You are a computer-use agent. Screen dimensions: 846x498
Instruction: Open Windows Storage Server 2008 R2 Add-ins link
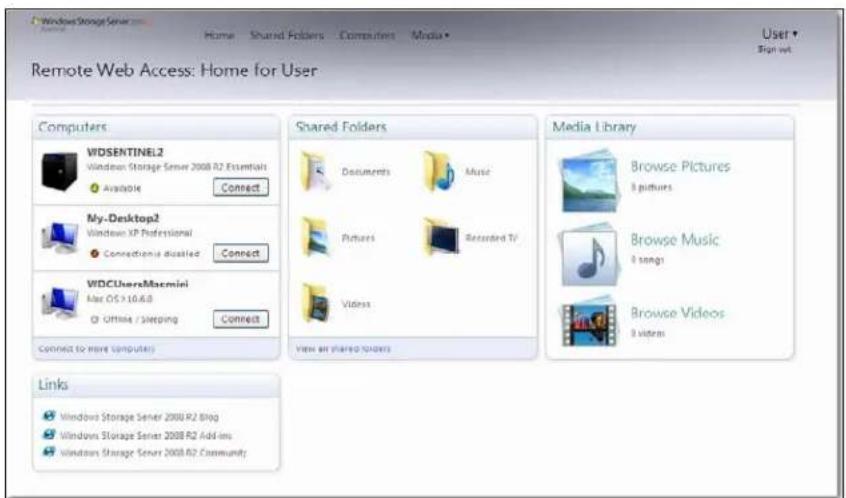[146, 435]
